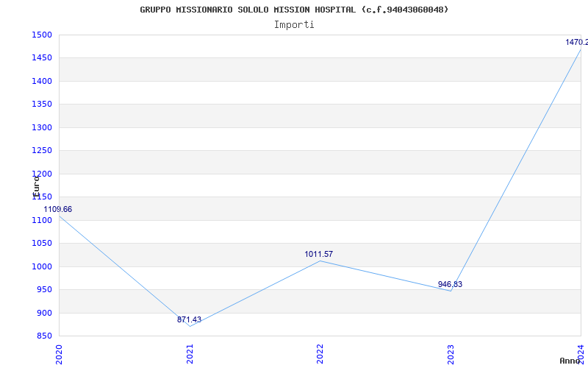Click the 1000 y-axis value
The image size is (588, 368).
[42, 266]
